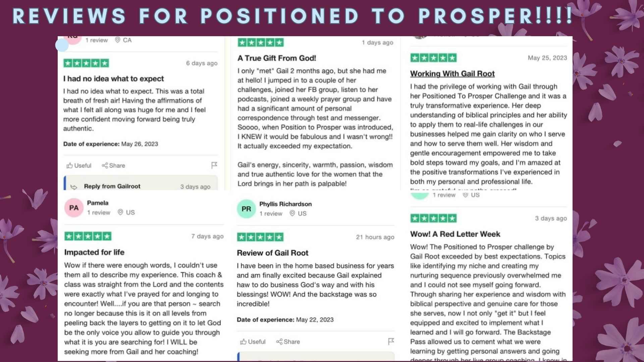Flag the 'Review of Gail Root' review

click(x=391, y=341)
